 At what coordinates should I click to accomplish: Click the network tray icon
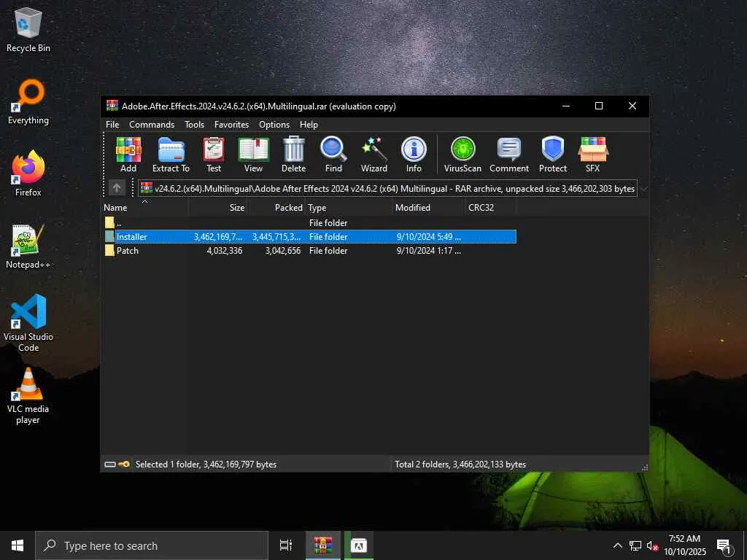(635, 545)
